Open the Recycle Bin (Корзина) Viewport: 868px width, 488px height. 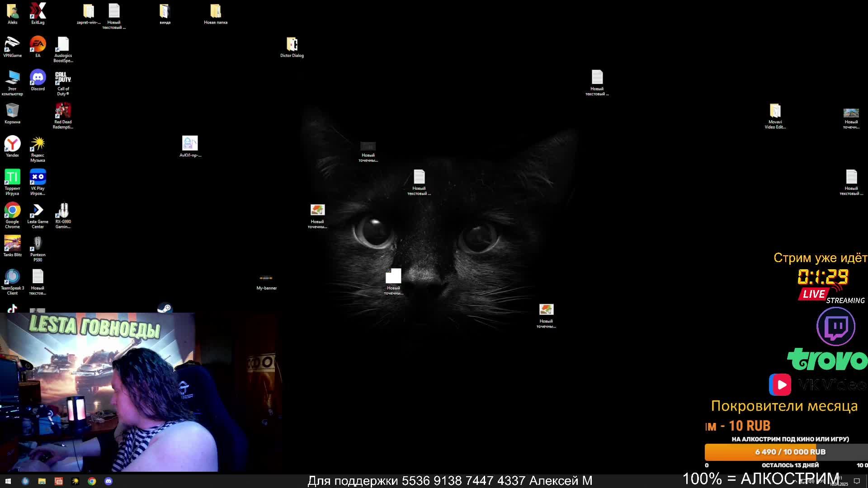pyautogui.click(x=12, y=111)
